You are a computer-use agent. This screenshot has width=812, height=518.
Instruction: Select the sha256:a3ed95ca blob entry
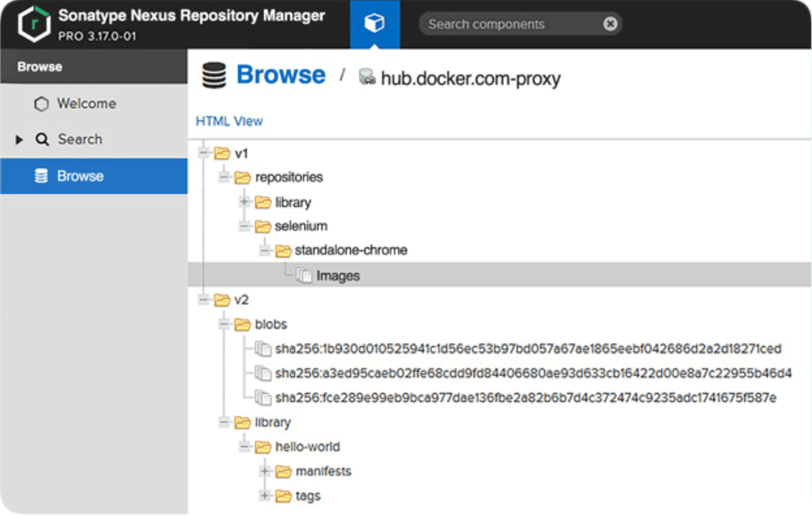(x=533, y=373)
